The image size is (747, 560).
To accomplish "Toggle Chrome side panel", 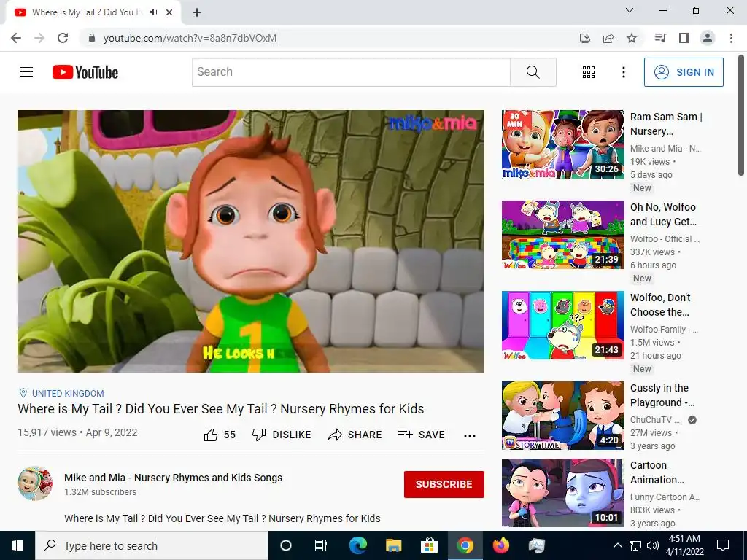I will point(684,38).
